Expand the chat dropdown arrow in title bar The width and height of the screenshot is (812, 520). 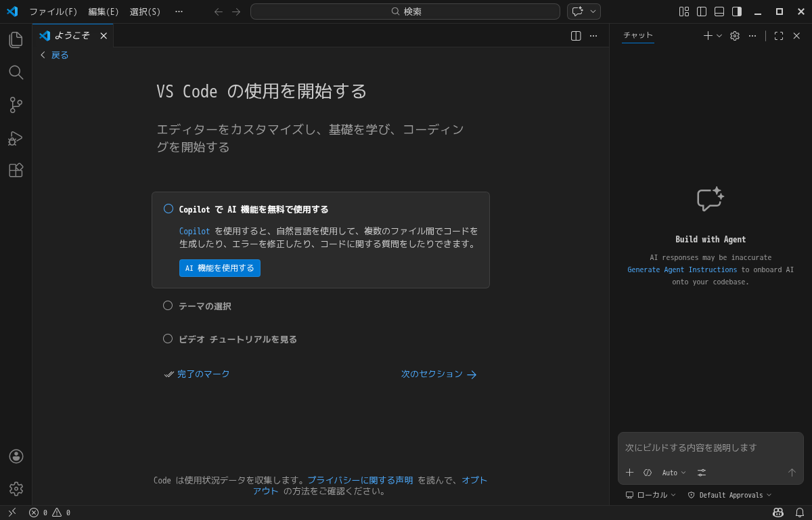point(593,12)
